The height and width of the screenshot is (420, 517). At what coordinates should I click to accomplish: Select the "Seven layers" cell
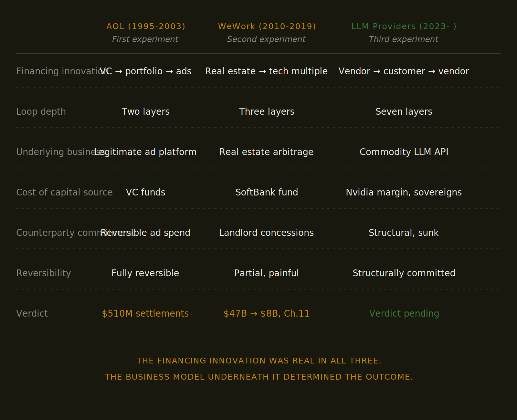pyautogui.click(x=404, y=112)
